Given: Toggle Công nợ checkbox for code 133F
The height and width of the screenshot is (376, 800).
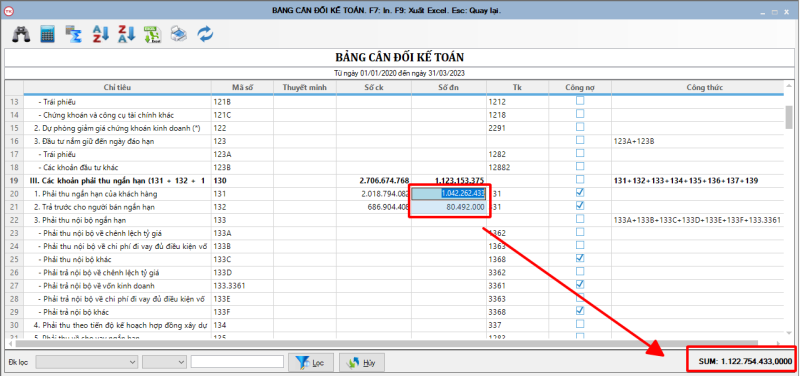Looking at the screenshot, I should [x=580, y=311].
